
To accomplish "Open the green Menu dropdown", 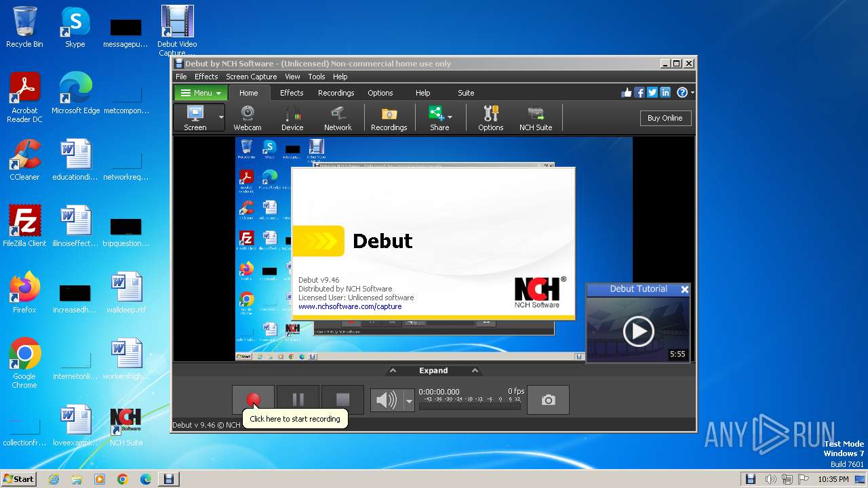I will pos(201,93).
